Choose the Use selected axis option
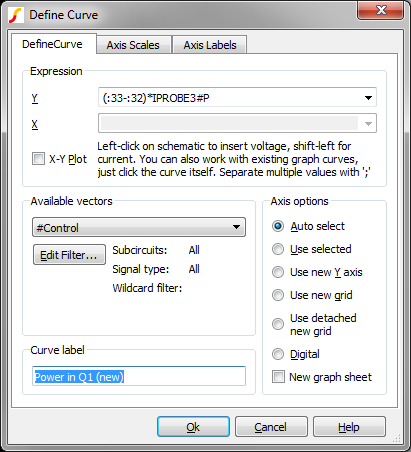The height and width of the screenshot is (452, 411). pyautogui.click(x=278, y=249)
